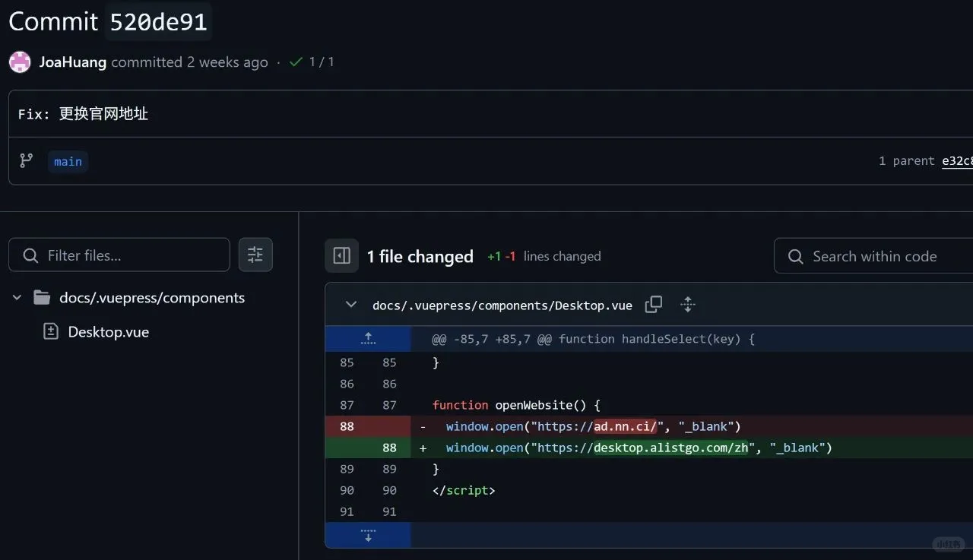This screenshot has height=560, width=973.
Task: Click the 'committed 2 weeks ago' timestamp
Action: click(189, 62)
